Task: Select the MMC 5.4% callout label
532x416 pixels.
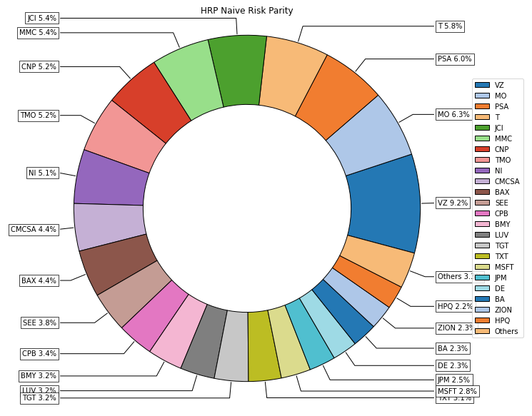Action: point(38,33)
